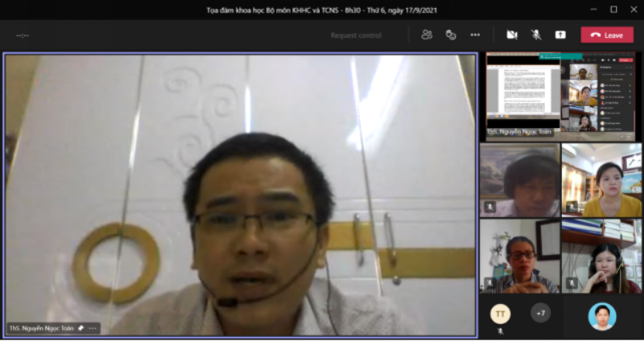This screenshot has height=341, width=644.
Task: Select the shared screen thumbnail
Action: (560, 97)
